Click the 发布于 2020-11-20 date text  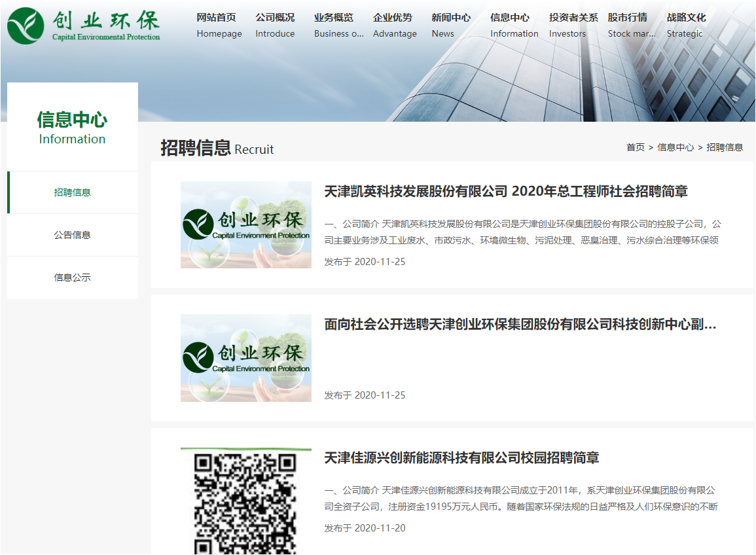[365, 528]
